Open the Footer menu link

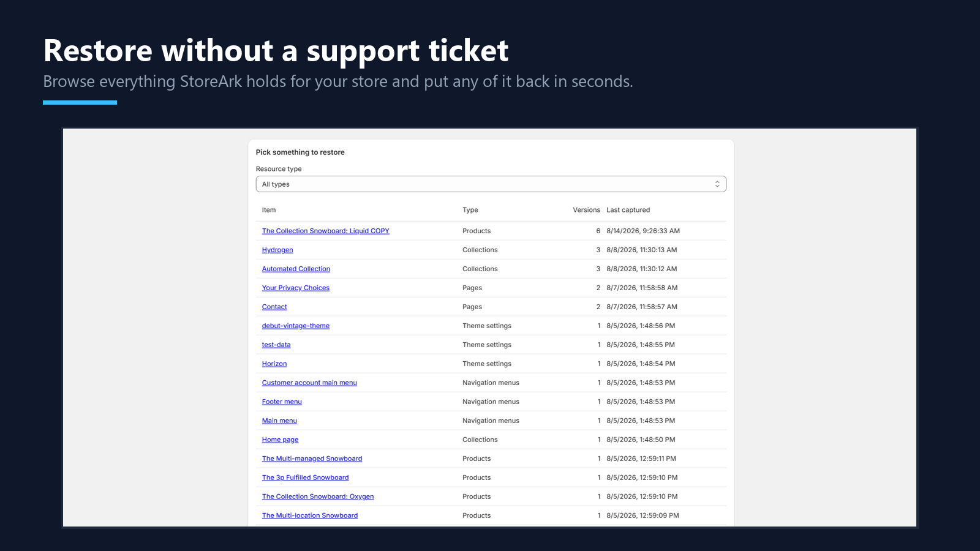tap(282, 402)
